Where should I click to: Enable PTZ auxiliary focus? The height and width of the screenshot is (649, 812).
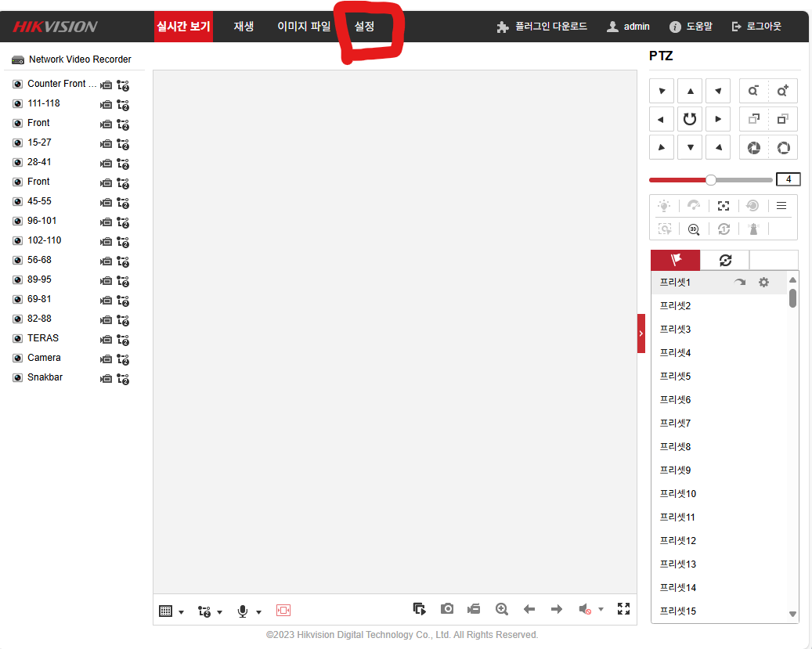point(724,206)
